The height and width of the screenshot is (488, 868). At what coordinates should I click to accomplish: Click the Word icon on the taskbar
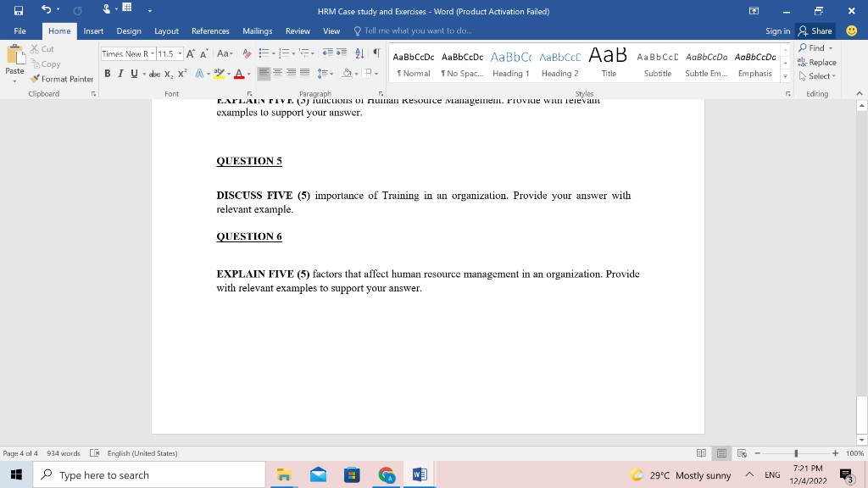coord(419,474)
